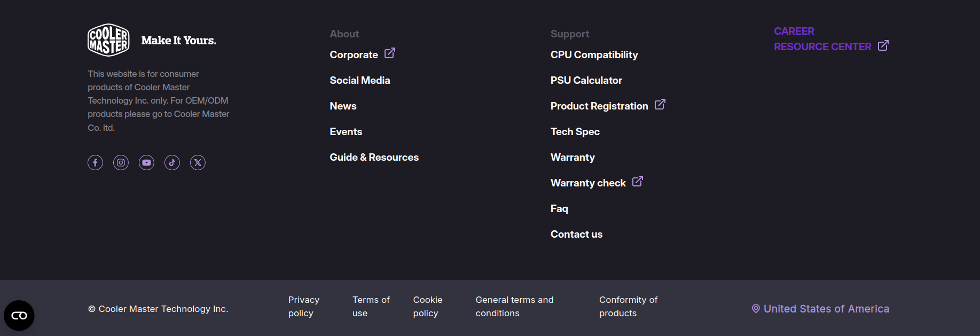This screenshot has width=980, height=336.
Task: Open Cooler Master Facebook page icon
Action: 95,162
